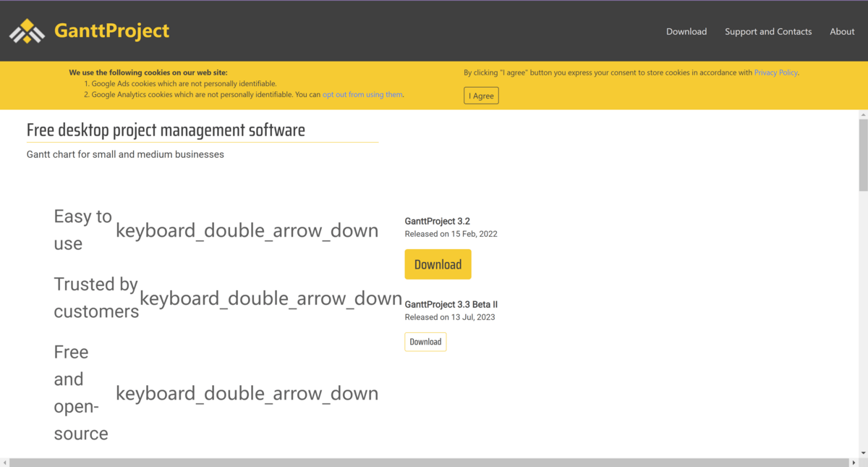Click the Released on 15 Feb, 2022 text
868x467 pixels.
(451, 234)
